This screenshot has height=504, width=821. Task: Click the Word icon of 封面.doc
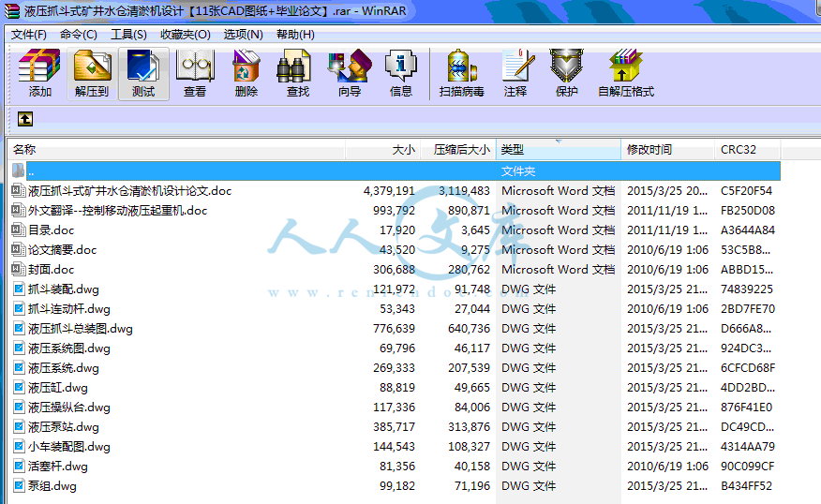(x=19, y=269)
